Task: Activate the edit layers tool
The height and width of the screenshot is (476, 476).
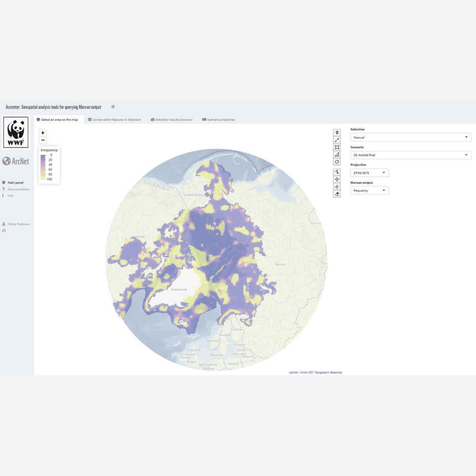Action: 337,172
